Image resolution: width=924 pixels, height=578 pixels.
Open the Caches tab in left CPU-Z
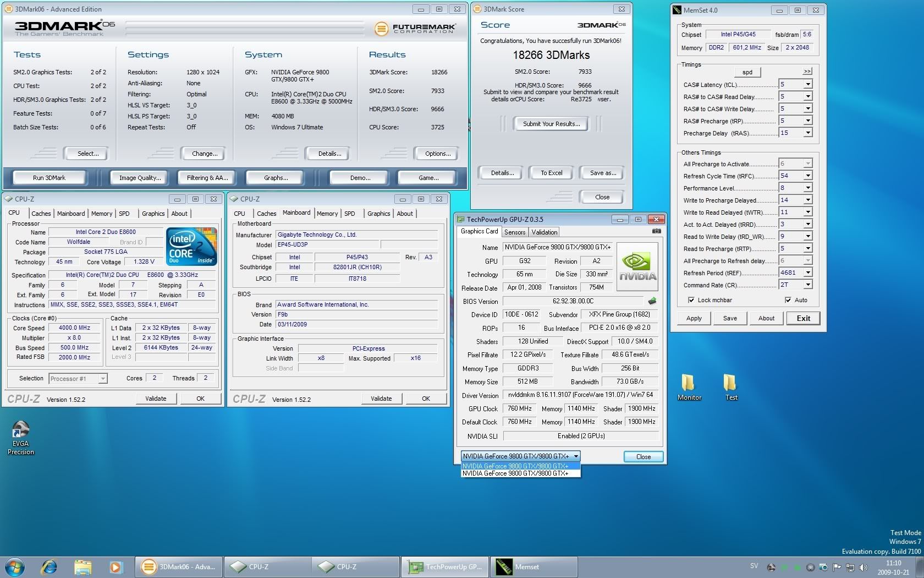[x=41, y=214]
